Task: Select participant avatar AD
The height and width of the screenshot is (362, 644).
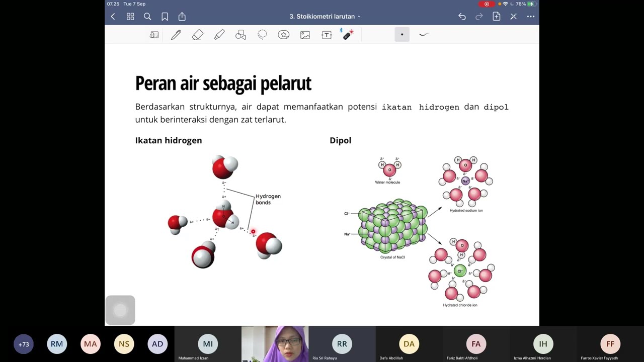Action: (157, 344)
